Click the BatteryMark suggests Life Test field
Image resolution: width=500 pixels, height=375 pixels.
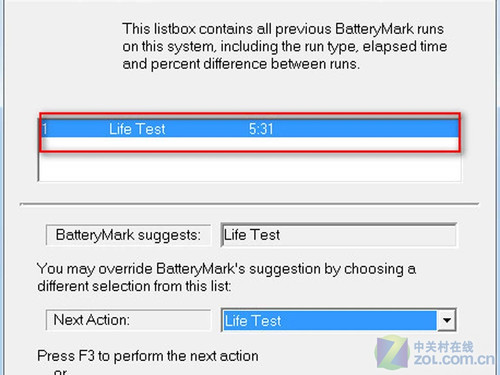(x=338, y=235)
